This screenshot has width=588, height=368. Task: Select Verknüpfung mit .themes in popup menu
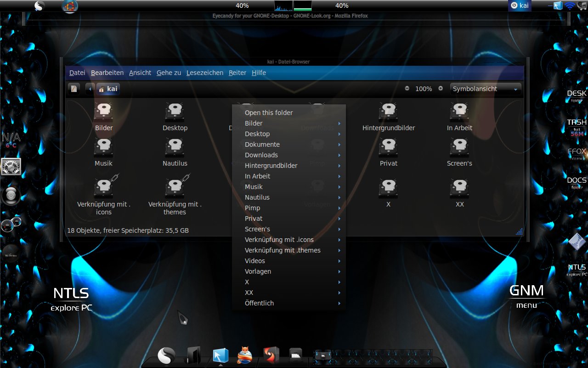(289, 250)
